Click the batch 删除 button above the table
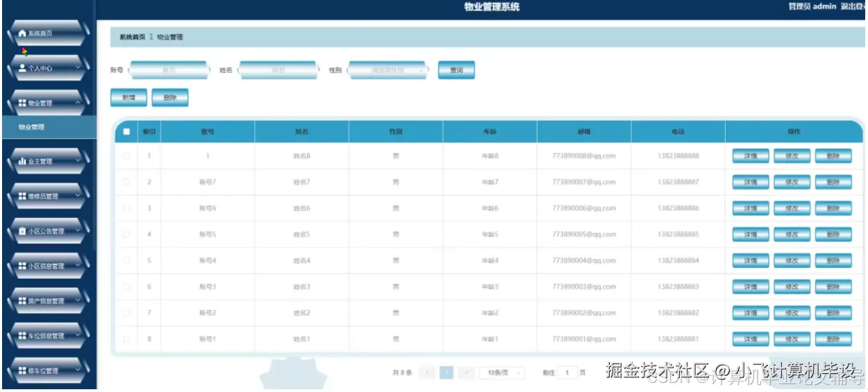The image size is (868, 392). 170,98
